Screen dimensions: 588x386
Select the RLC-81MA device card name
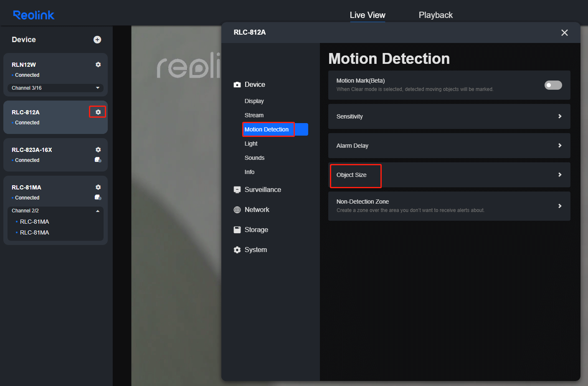(x=26, y=187)
